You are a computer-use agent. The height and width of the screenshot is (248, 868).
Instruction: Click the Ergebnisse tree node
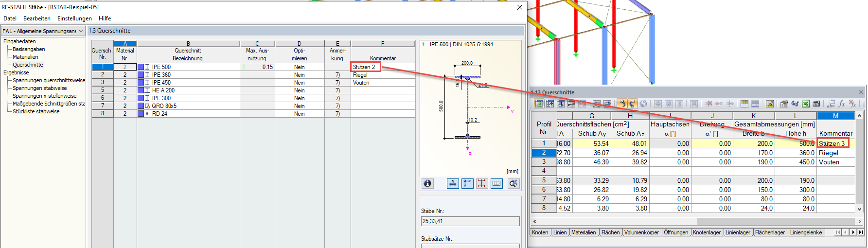tap(16, 72)
